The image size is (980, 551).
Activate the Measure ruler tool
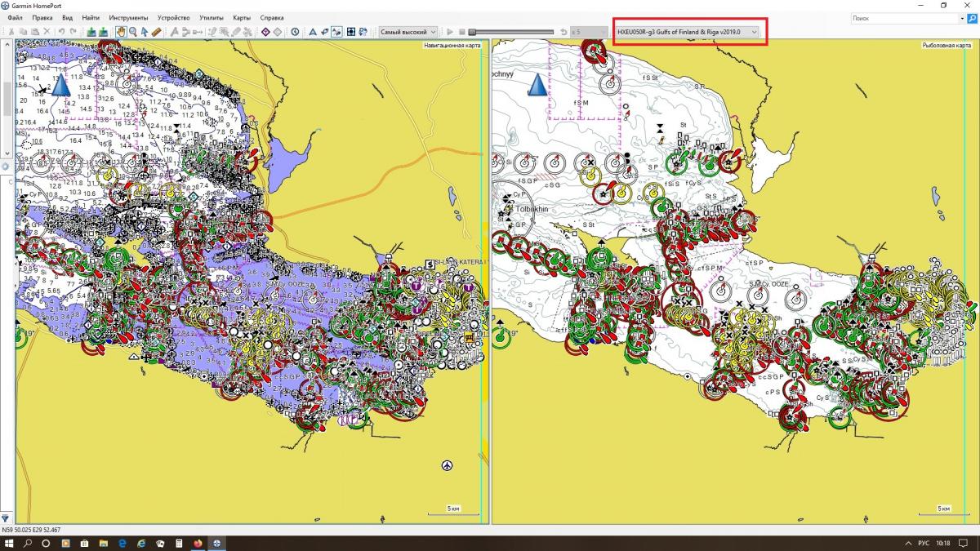point(156,32)
